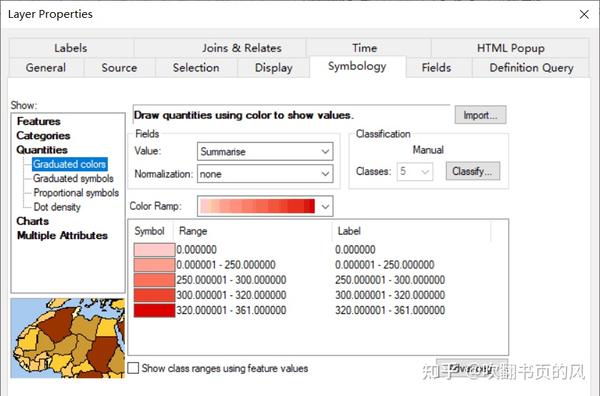The height and width of the screenshot is (396, 600).
Task: Open the Value field dropdown
Action: click(265, 152)
